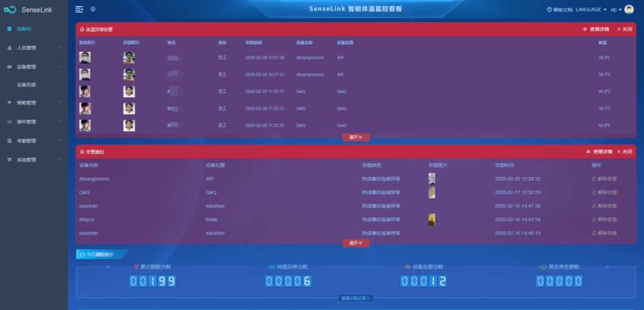The image size is (644, 310).
Task: Click the SenseLink infinity logo
Action: pyautogui.click(x=10, y=10)
